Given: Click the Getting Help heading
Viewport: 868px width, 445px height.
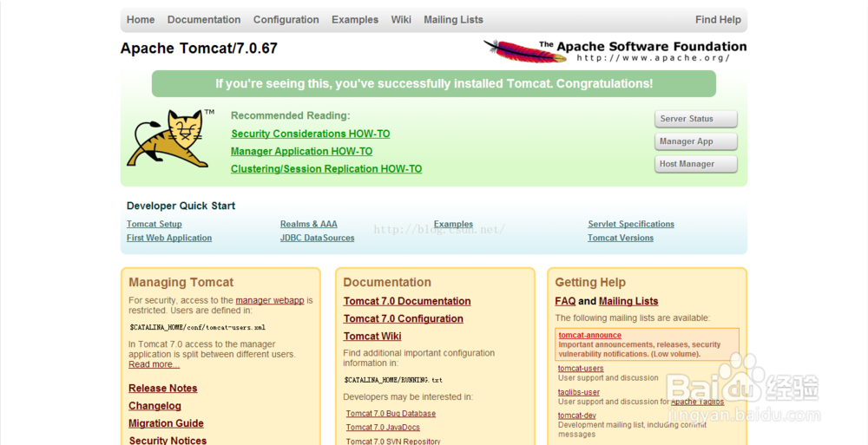Looking at the screenshot, I should click(590, 282).
